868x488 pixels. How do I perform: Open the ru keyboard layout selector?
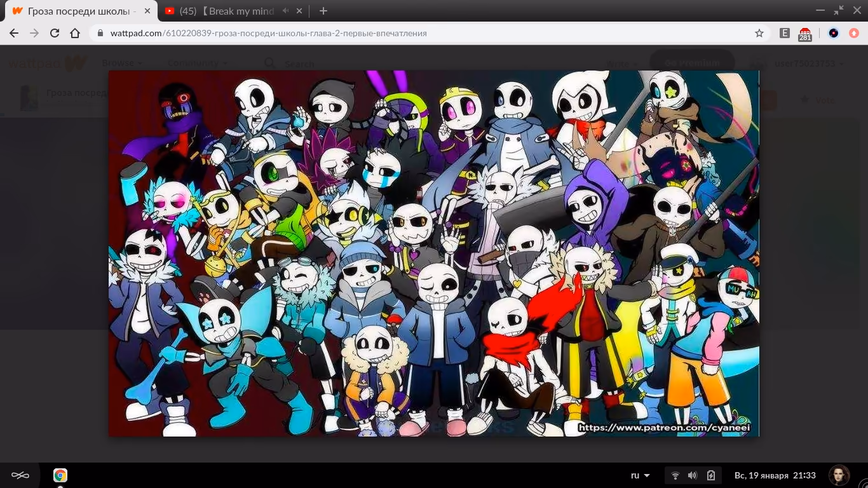click(x=641, y=475)
